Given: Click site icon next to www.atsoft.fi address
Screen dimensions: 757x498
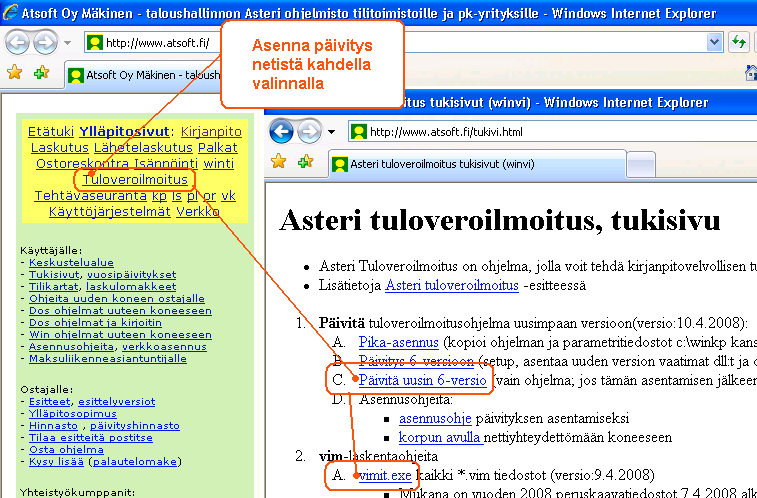Looking at the screenshot, I should pos(95,43).
